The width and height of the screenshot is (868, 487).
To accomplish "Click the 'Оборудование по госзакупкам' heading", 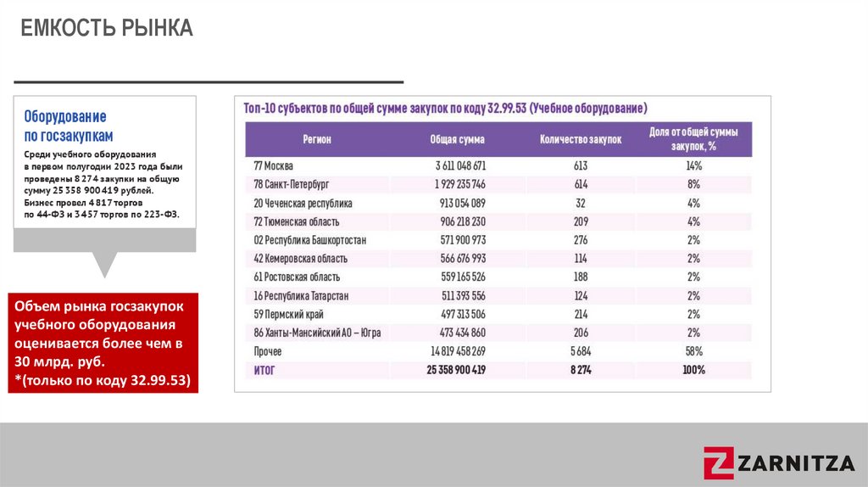I will pyautogui.click(x=69, y=126).
